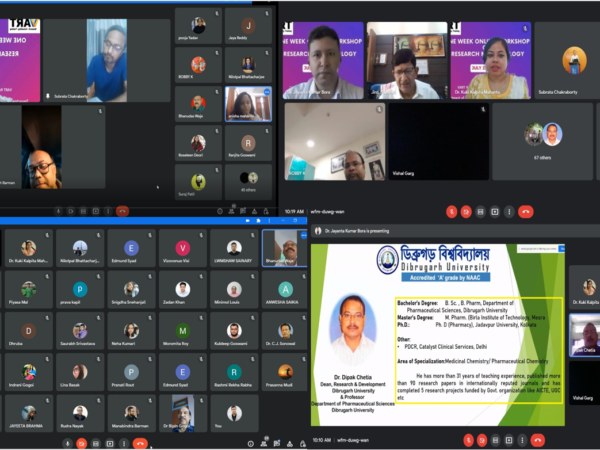The width and height of the screenshot is (600, 450).
Task: Click Present now in the 10:19 AM call
Action: tap(495, 212)
